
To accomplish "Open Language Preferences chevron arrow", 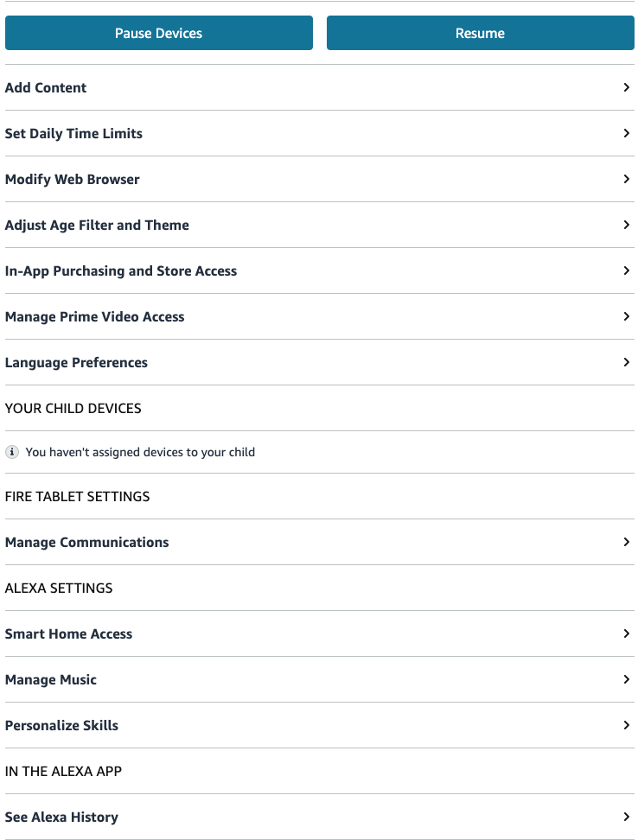I will (627, 362).
